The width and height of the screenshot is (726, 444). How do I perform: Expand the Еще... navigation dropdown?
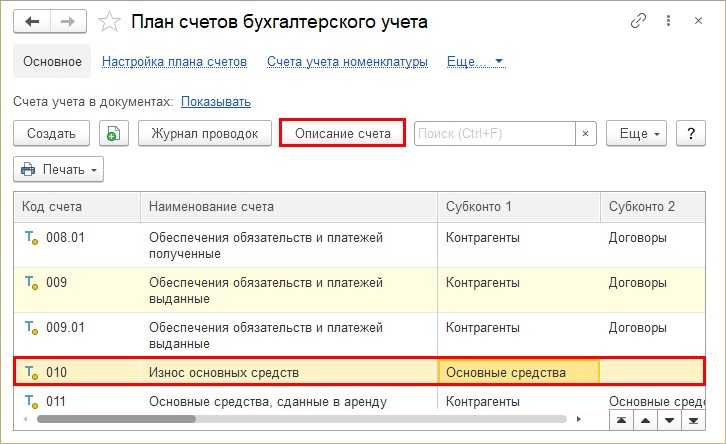click(x=476, y=62)
